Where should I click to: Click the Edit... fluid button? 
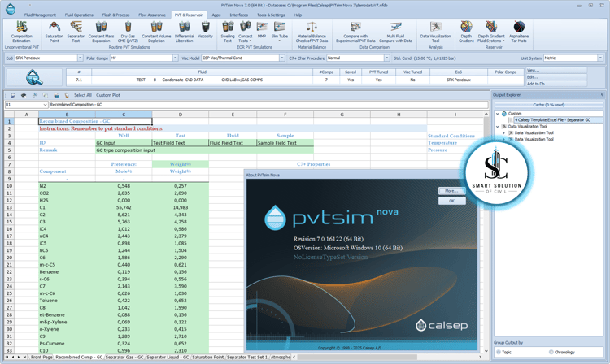556,77
